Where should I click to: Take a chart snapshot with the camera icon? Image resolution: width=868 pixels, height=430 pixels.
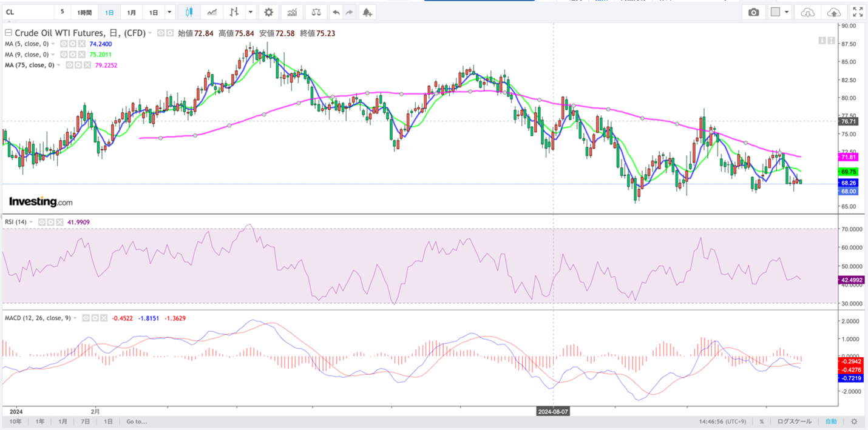753,12
